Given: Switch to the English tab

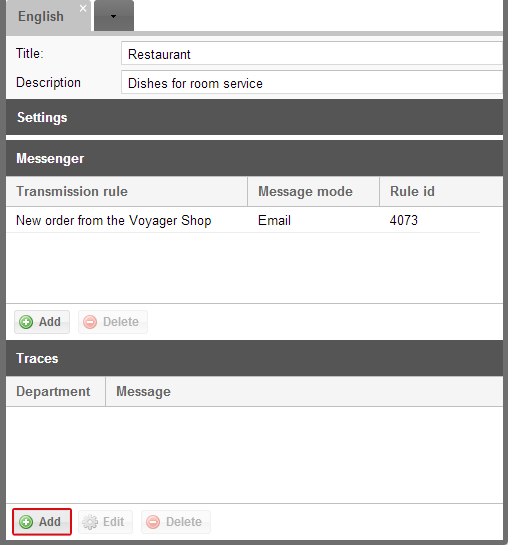Looking at the screenshot, I should [41, 16].
